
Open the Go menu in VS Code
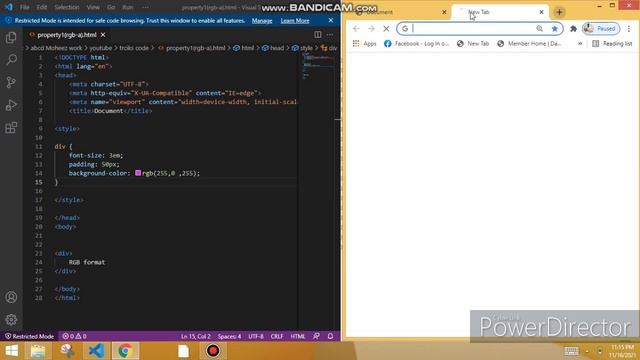(111, 7)
